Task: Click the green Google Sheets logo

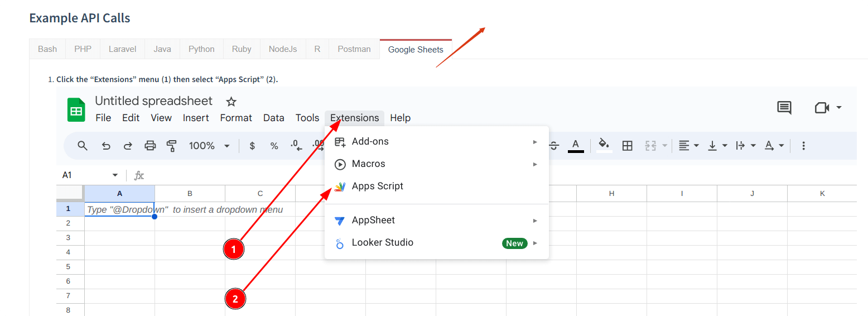Action: (x=76, y=109)
